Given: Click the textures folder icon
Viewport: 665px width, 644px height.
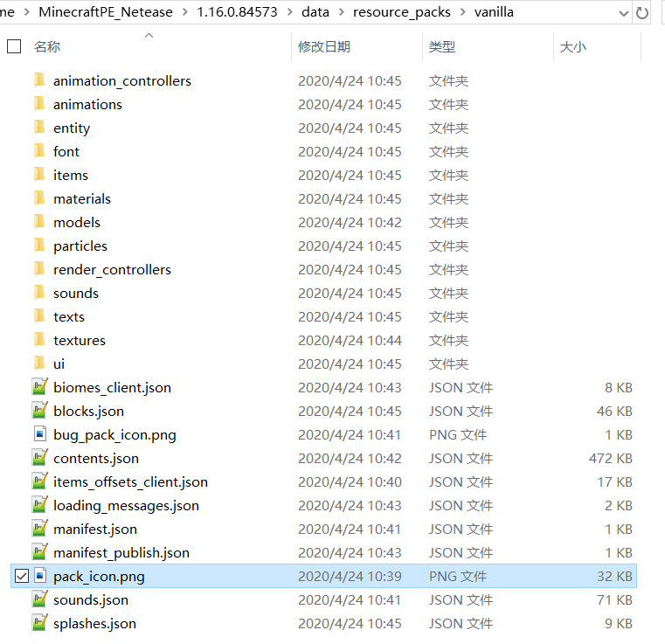Looking at the screenshot, I should pyautogui.click(x=39, y=340).
